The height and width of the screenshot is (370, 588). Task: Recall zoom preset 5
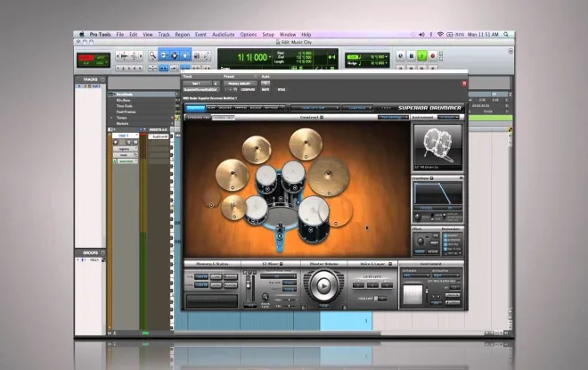click(140, 69)
